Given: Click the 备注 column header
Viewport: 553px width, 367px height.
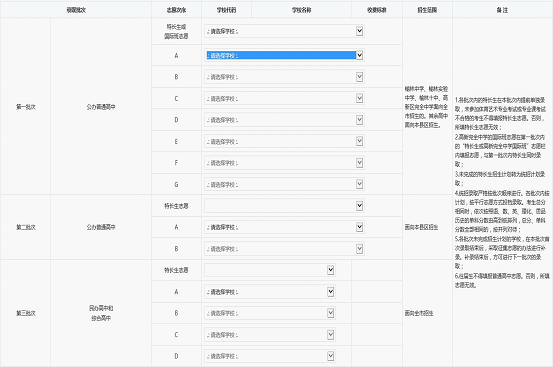Looking at the screenshot, I should click(x=502, y=10).
